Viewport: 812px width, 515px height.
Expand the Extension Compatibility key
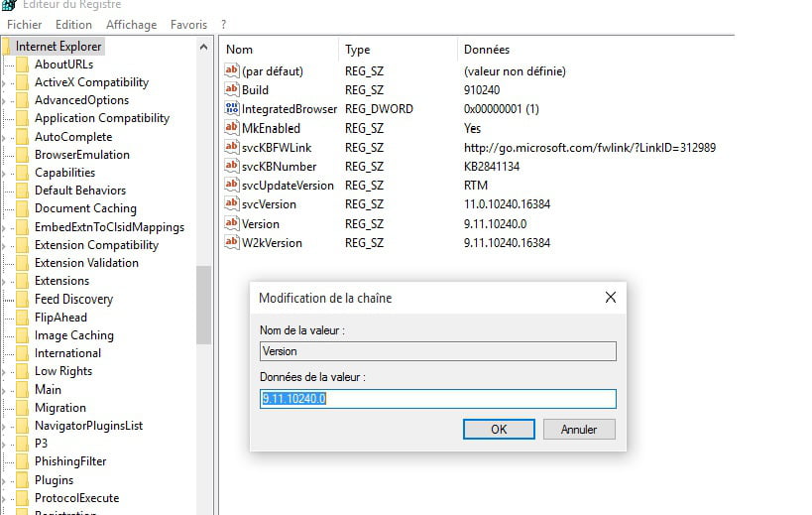click(x=4, y=245)
